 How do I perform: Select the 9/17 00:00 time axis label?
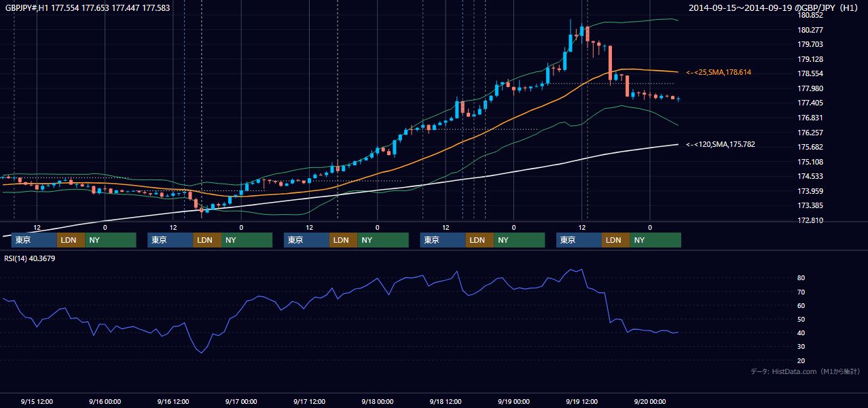(241, 401)
